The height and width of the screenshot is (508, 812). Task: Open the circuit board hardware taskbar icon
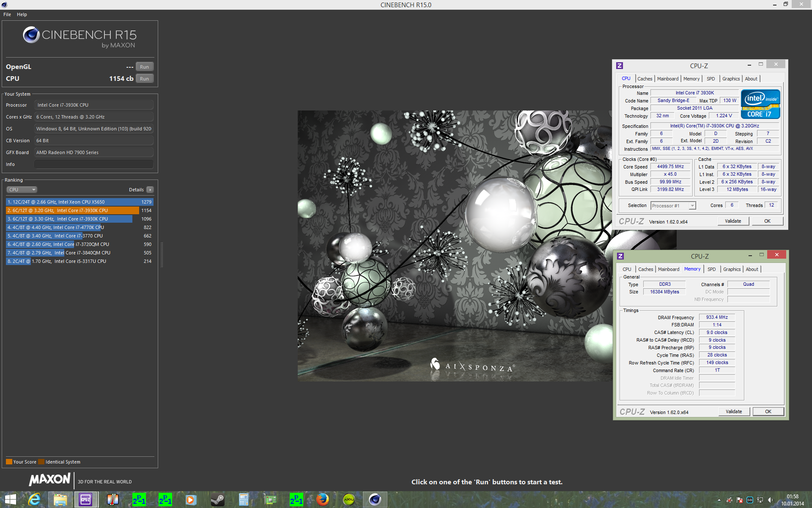270,500
